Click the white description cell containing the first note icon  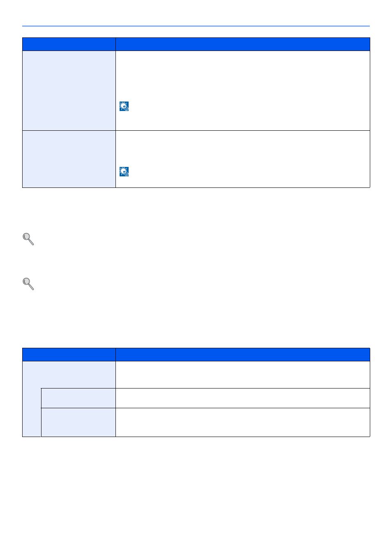tap(243, 91)
